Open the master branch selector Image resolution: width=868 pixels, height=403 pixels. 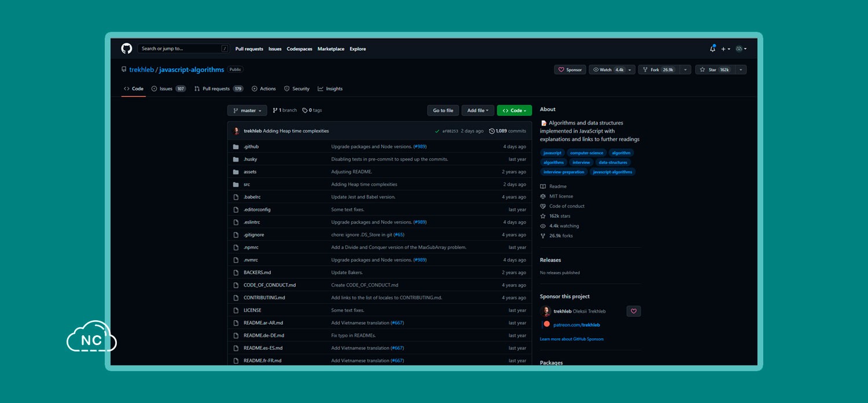(248, 111)
